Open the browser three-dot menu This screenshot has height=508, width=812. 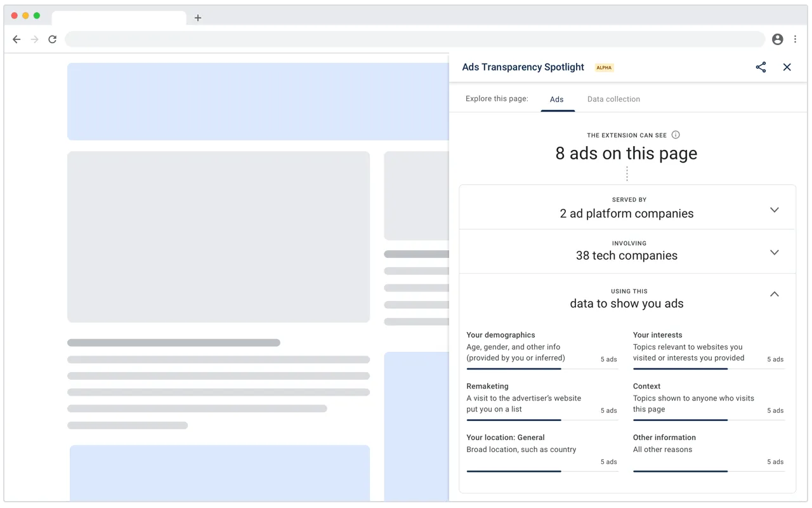coord(795,39)
